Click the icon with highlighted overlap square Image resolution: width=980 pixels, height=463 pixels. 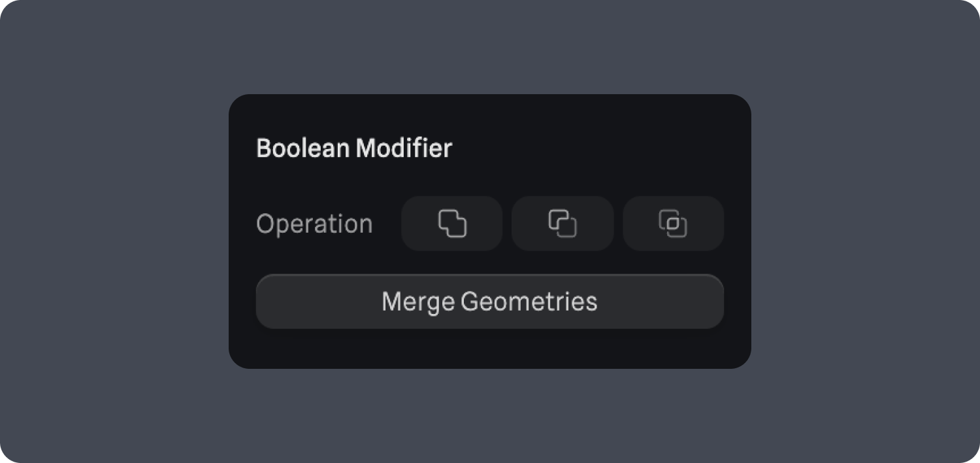pyautogui.click(x=673, y=224)
